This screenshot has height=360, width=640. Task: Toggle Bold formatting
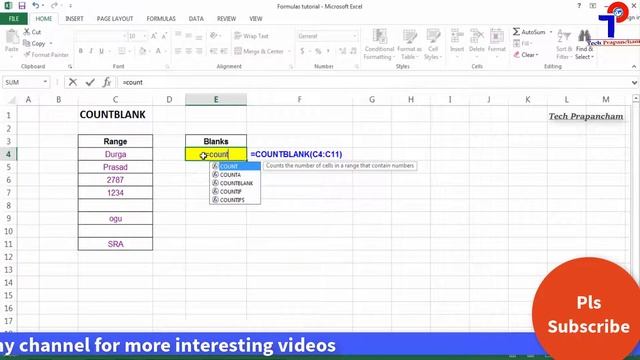[80, 51]
